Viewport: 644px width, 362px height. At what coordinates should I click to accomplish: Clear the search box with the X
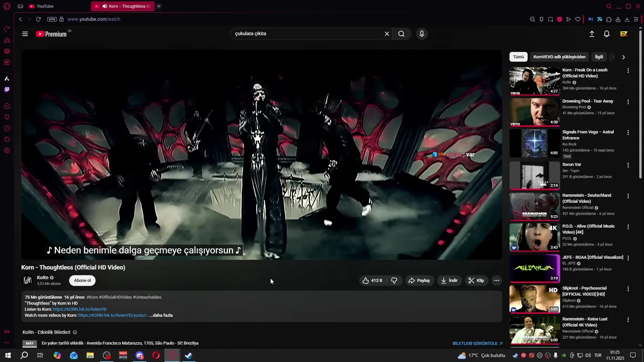[x=387, y=34]
